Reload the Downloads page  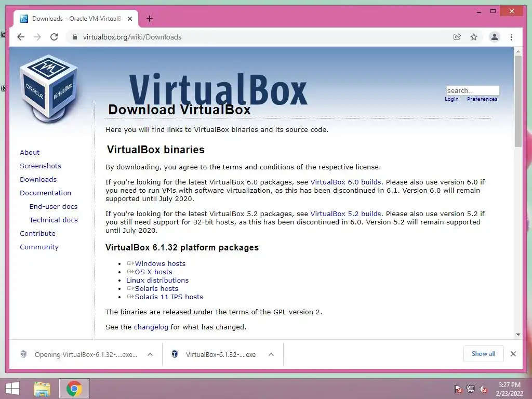[54, 37]
